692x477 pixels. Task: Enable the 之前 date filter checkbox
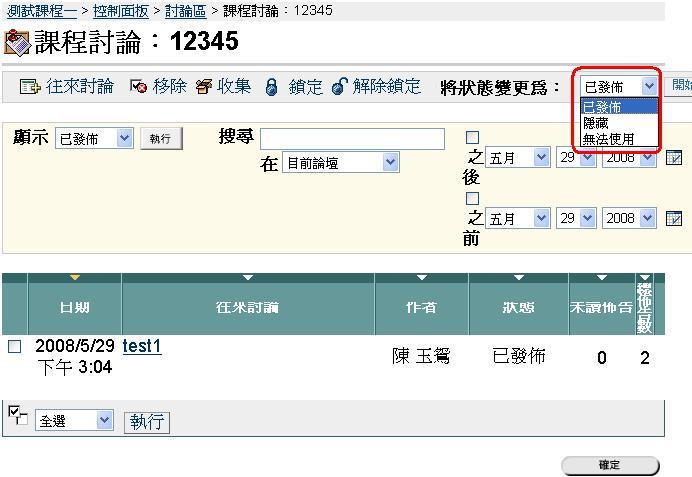(x=473, y=199)
